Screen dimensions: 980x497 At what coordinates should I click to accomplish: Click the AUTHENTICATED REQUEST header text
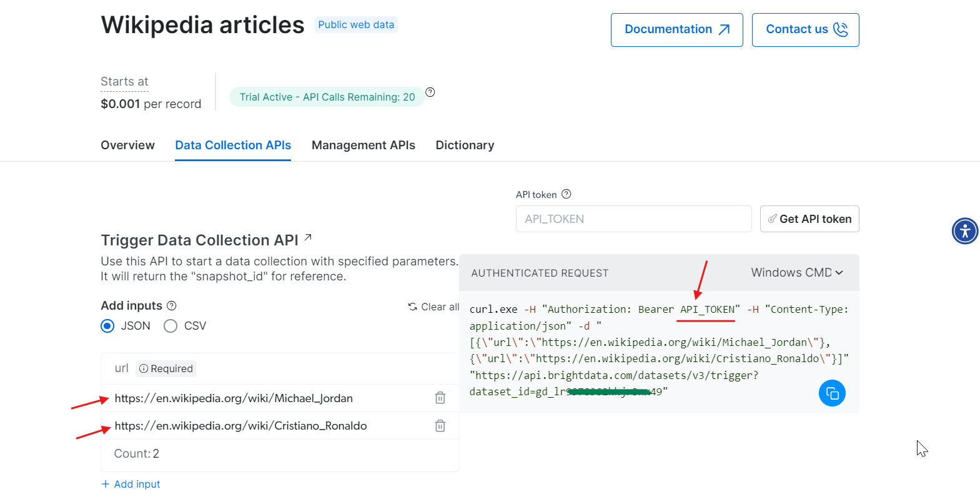coord(540,273)
